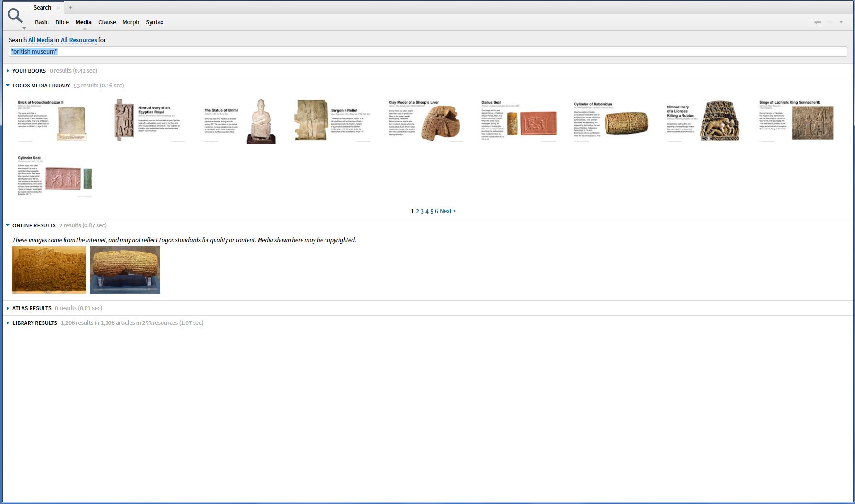
Task: Open a new tab with the plus button
Action: point(70,8)
